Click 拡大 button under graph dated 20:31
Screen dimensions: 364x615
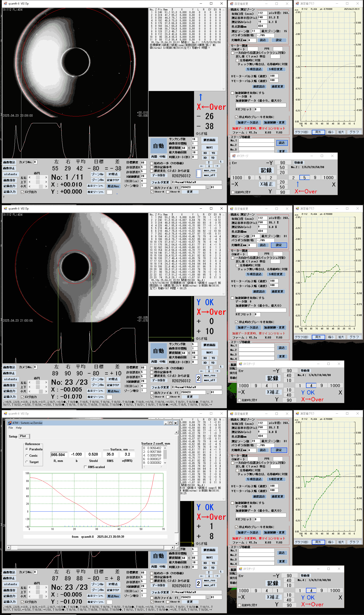pos(341,132)
